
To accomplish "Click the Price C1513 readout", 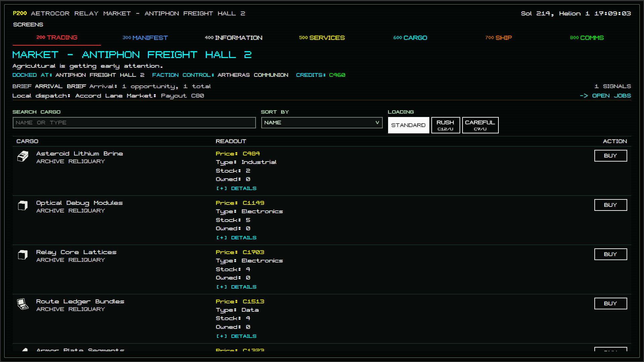I will [x=240, y=301].
